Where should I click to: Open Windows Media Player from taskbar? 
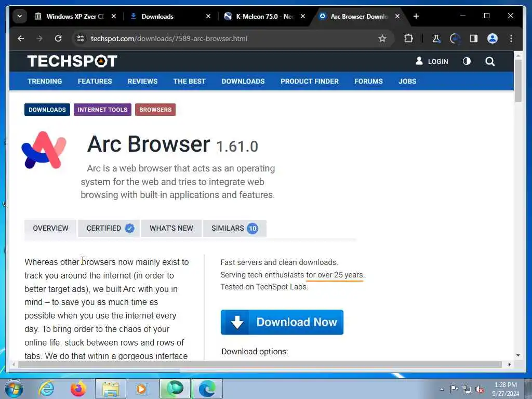(x=141, y=389)
